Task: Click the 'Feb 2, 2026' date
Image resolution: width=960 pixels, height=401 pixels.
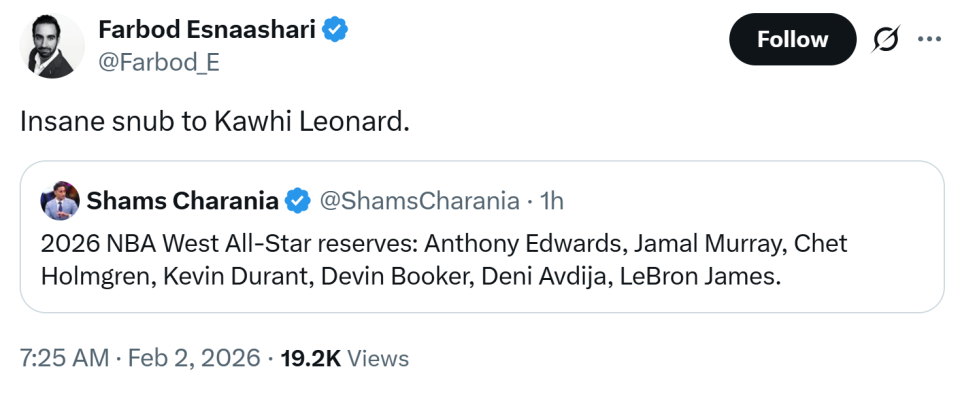Action: pos(194,357)
